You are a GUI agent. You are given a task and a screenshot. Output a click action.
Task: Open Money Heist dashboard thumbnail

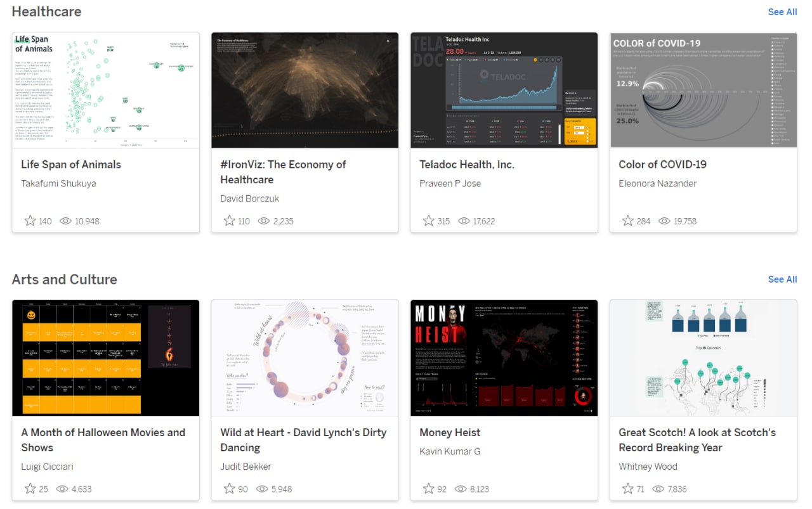click(504, 358)
